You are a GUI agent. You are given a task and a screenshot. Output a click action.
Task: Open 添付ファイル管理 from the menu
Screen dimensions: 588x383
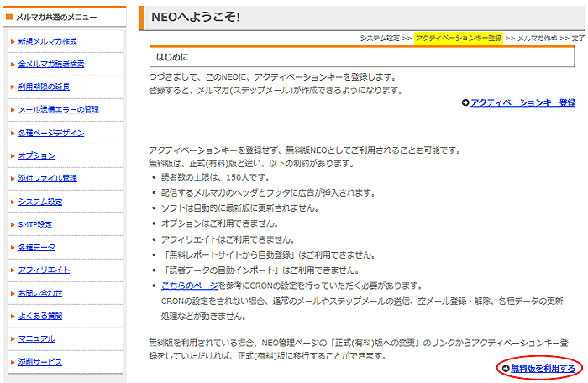click(48, 178)
